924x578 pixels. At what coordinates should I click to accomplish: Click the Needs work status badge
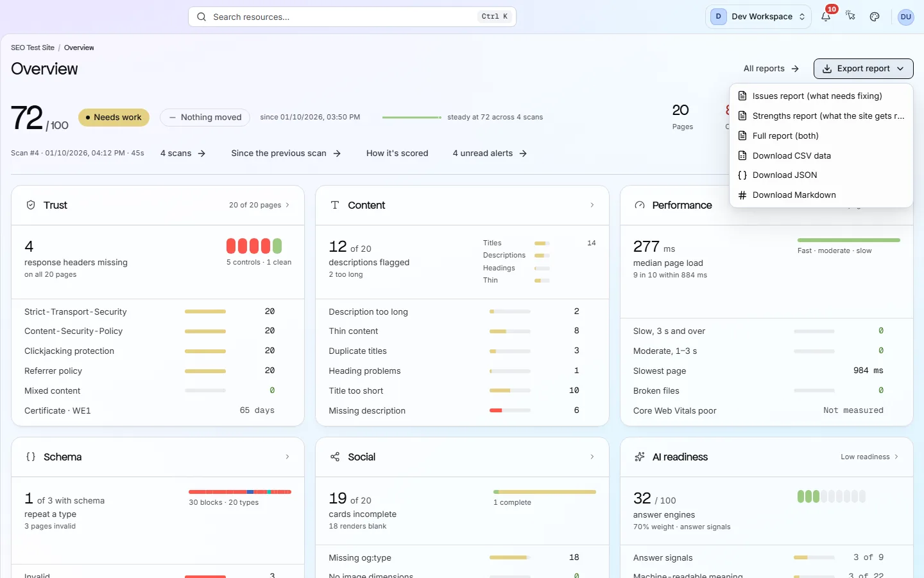(114, 118)
